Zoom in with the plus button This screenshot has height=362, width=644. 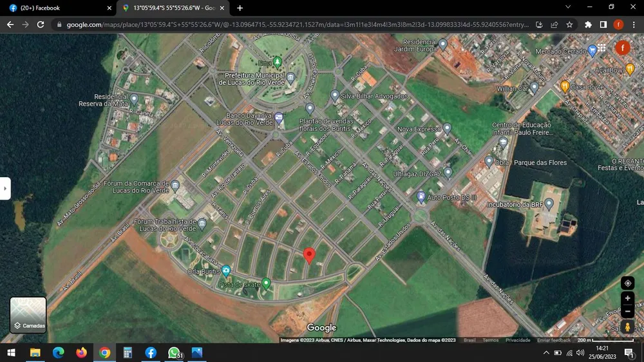[x=627, y=298]
